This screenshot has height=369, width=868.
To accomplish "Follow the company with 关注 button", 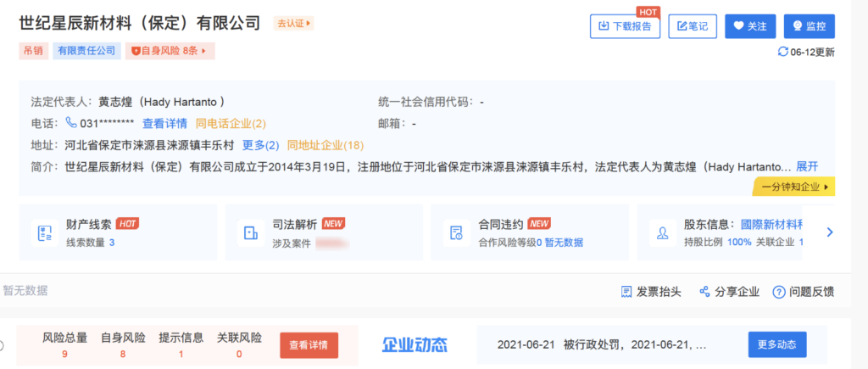I will click(750, 26).
